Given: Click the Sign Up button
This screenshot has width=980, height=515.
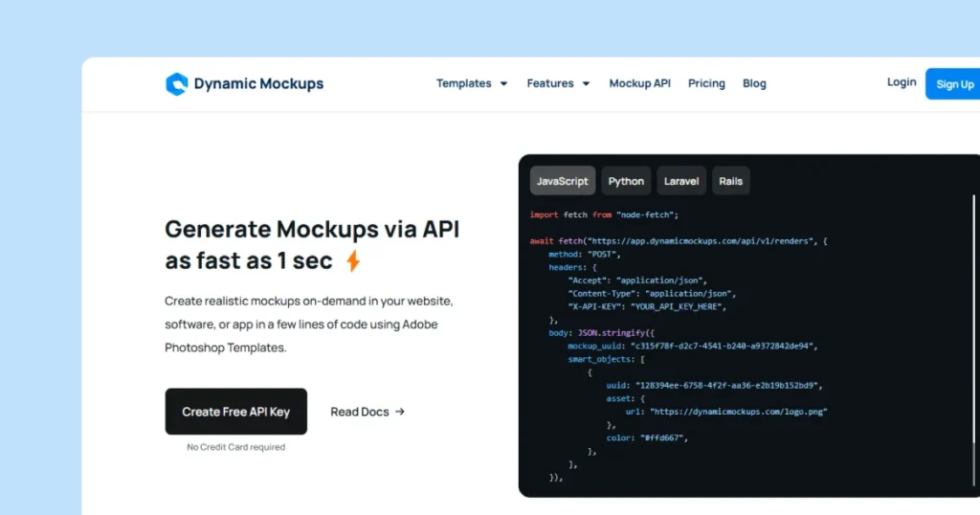Looking at the screenshot, I should [x=952, y=83].
